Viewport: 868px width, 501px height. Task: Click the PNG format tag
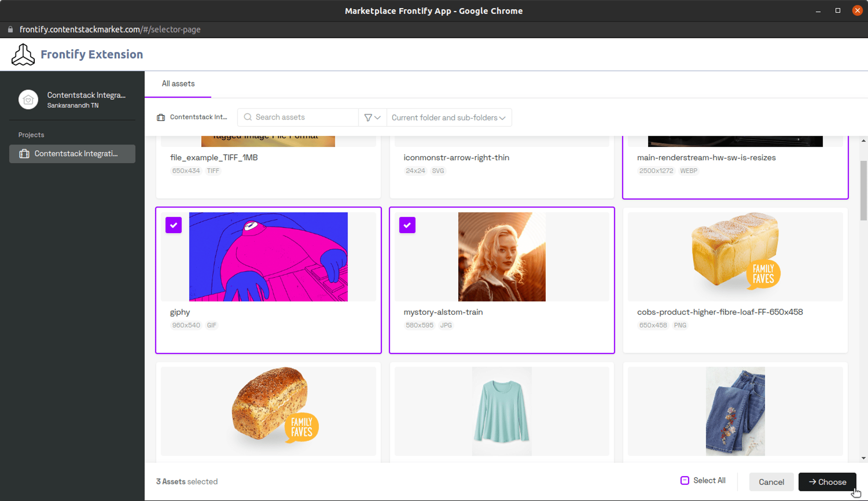(680, 326)
